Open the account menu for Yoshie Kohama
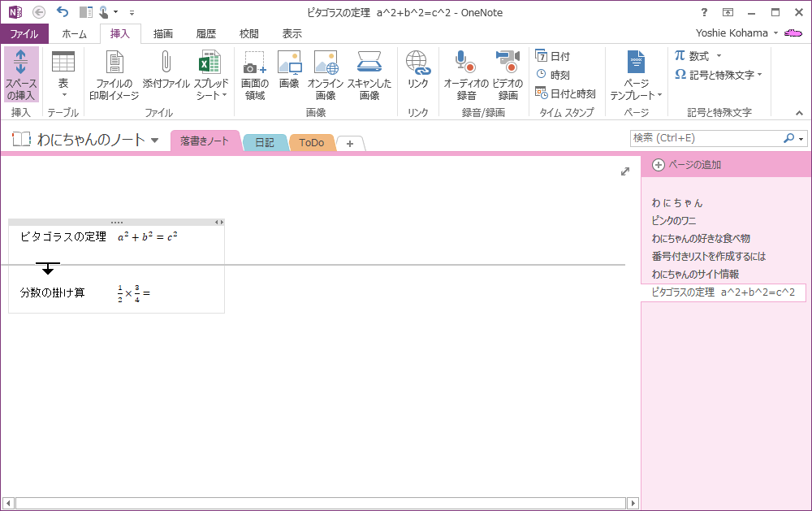The height and width of the screenshot is (511, 812). (x=736, y=32)
